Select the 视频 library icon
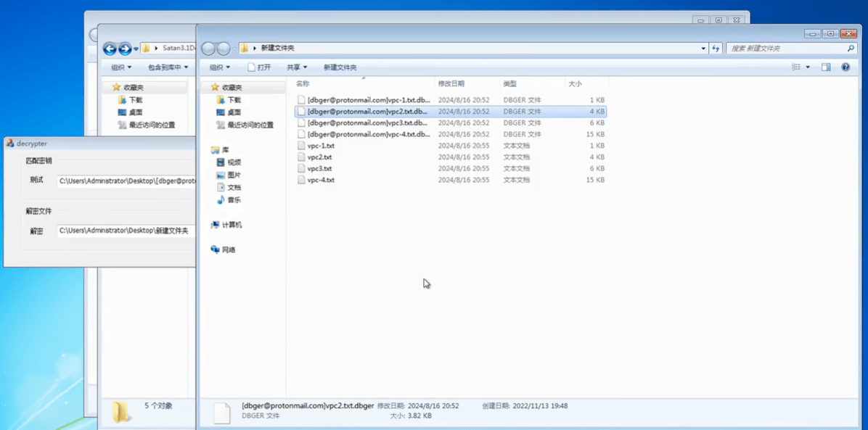 point(221,162)
